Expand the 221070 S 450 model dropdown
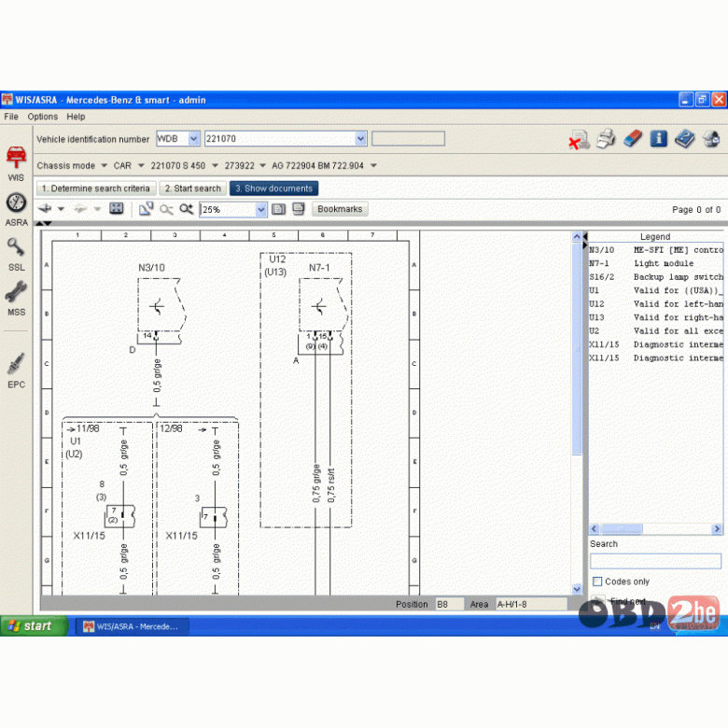The height and width of the screenshot is (728, 728). point(215,166)
